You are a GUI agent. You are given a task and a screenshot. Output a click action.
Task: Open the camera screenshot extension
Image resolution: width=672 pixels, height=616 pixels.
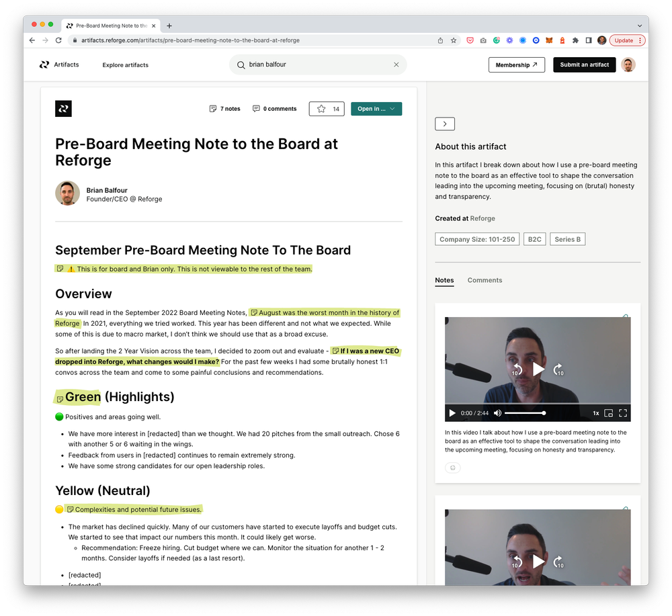(x=483, y=40)
